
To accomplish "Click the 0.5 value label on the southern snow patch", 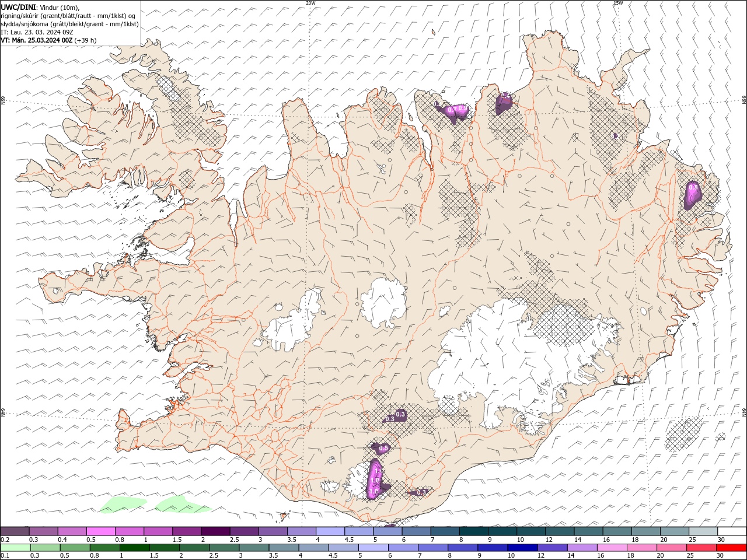I will (x=384, y=448).
